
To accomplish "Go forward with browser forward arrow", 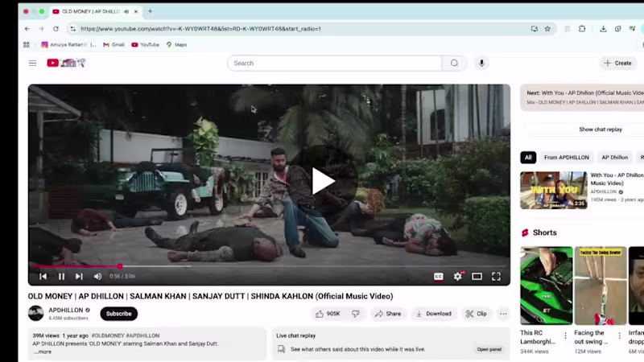I will click(41, 29).
